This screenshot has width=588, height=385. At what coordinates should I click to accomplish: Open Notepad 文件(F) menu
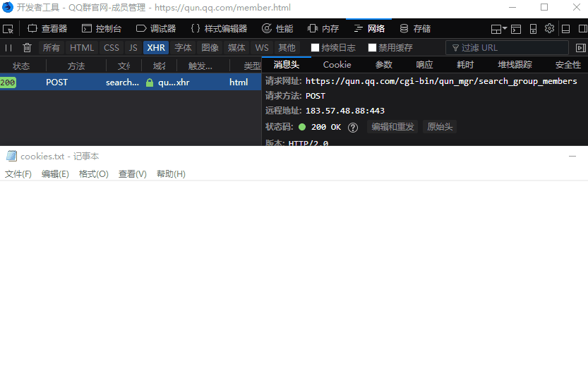tap(18, 174)
